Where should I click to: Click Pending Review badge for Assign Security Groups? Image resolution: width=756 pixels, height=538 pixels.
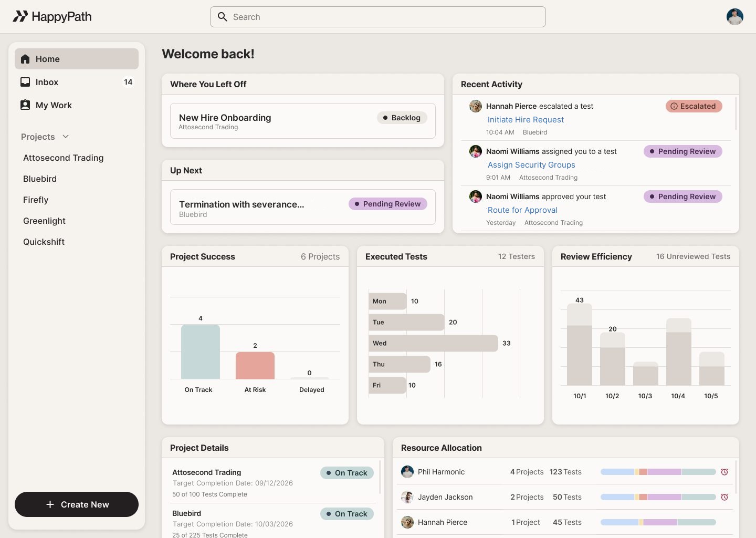point(683,151)
